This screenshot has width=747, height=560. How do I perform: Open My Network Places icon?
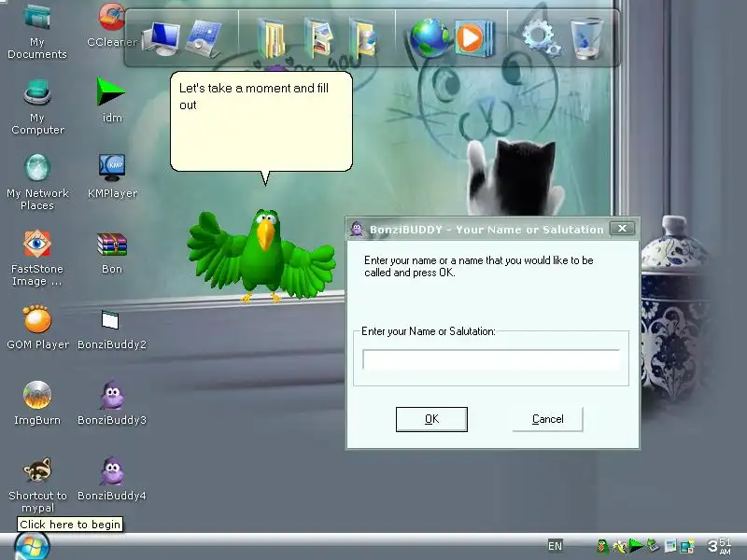[37, 183]
